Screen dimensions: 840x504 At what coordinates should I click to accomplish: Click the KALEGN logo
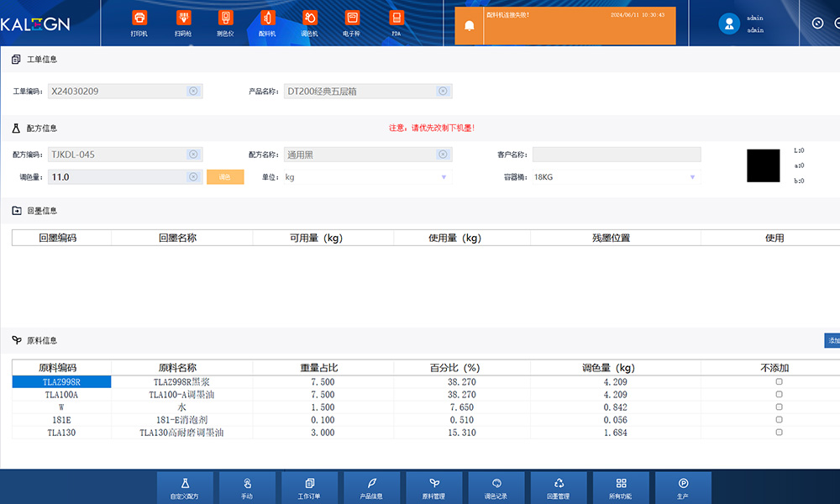34,24
